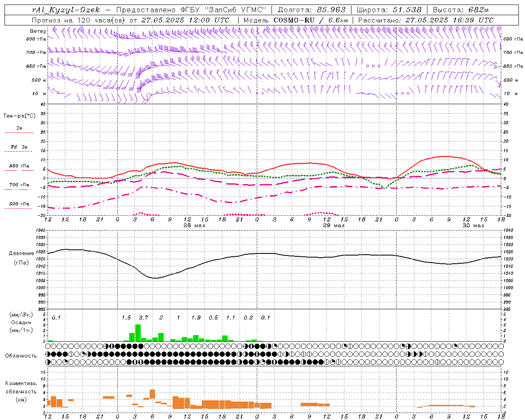This screenshot has width=525, height=420.
Task: Click the elevation text Высота: 682м
Action: [x=461, y=10]
